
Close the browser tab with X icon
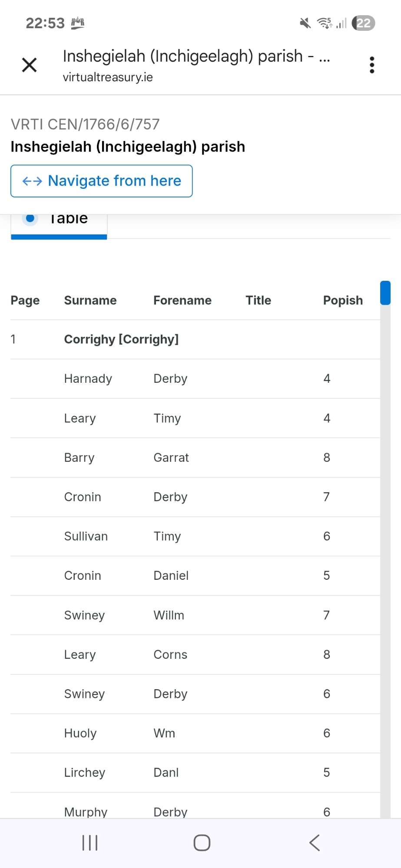coord(29,65)
